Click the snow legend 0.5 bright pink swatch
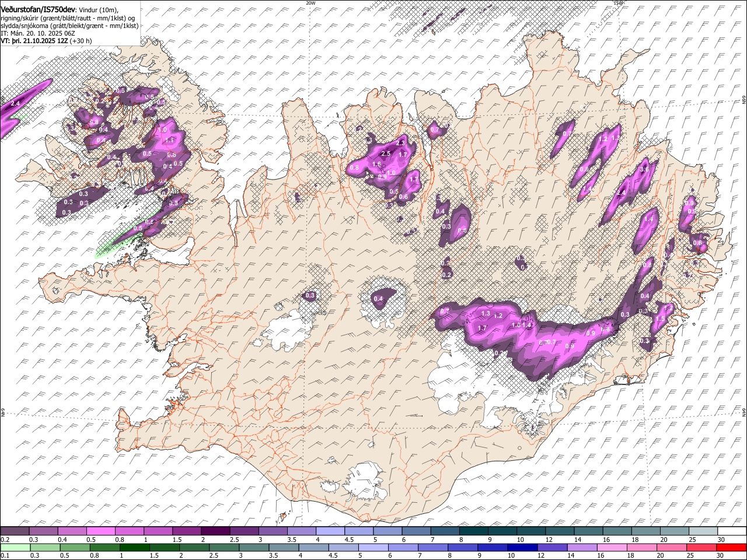Screen dimensions: 747x560 click(x=101, y=531)
